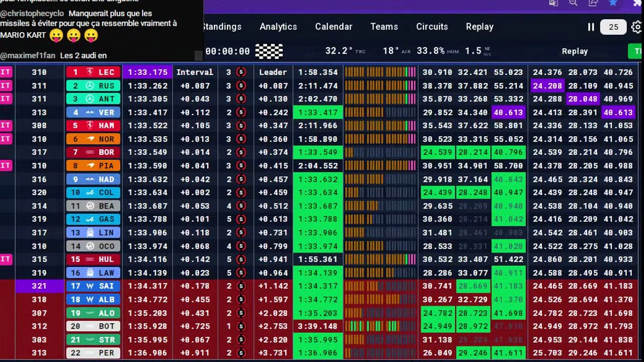Click LEC's mini-sector colour bar
Screen dimensions: 644x362
point(380,72)
